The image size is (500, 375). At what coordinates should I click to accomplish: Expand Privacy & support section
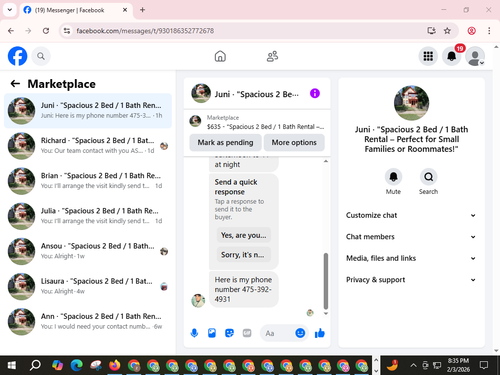[x=411, y=280]
